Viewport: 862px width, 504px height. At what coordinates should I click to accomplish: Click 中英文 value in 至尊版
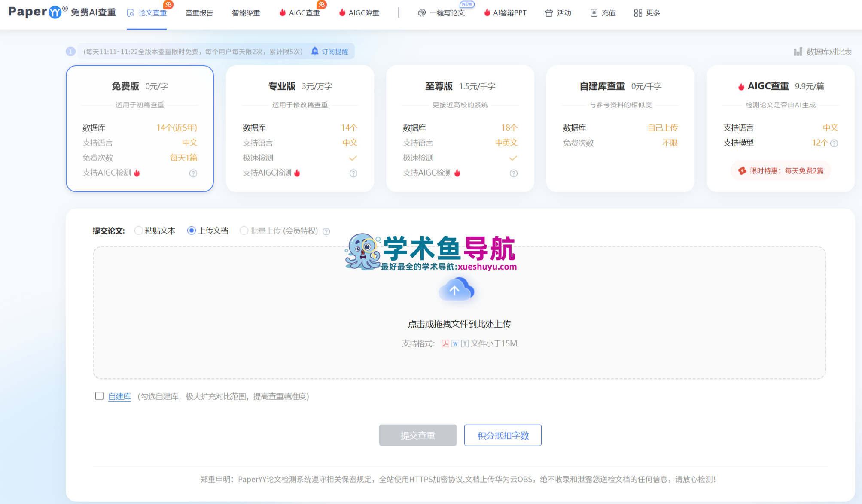tap(506, 143)
